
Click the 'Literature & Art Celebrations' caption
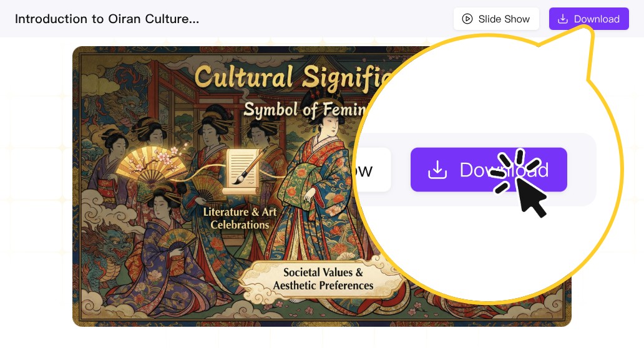pos(240,218)
